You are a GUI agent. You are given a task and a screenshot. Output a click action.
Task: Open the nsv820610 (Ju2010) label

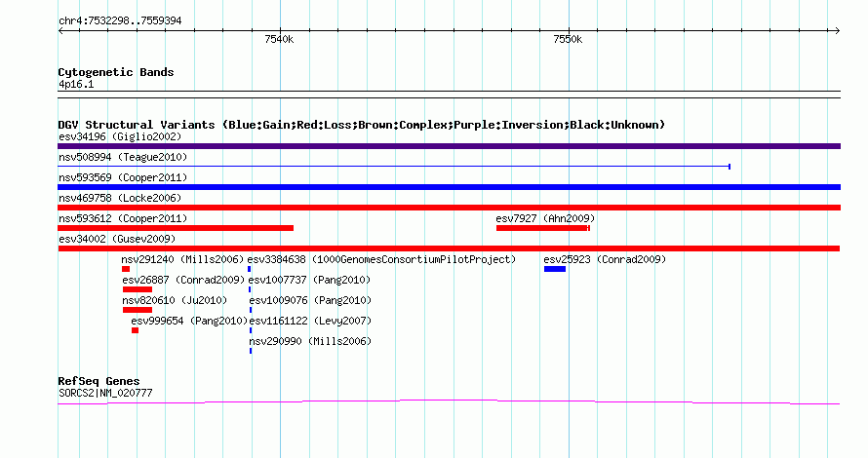(175, 300)
